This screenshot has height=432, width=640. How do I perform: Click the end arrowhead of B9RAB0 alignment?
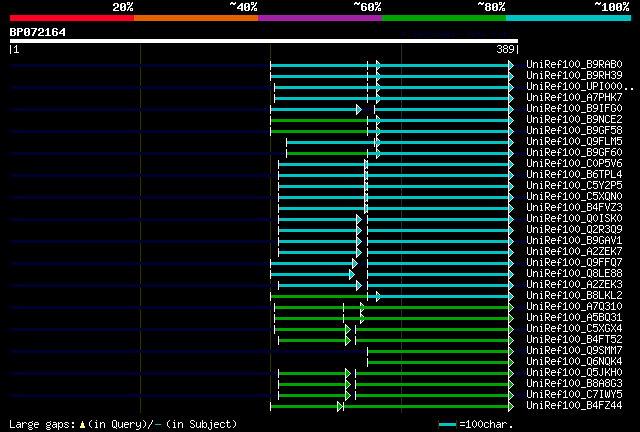(x=511, y=65)
